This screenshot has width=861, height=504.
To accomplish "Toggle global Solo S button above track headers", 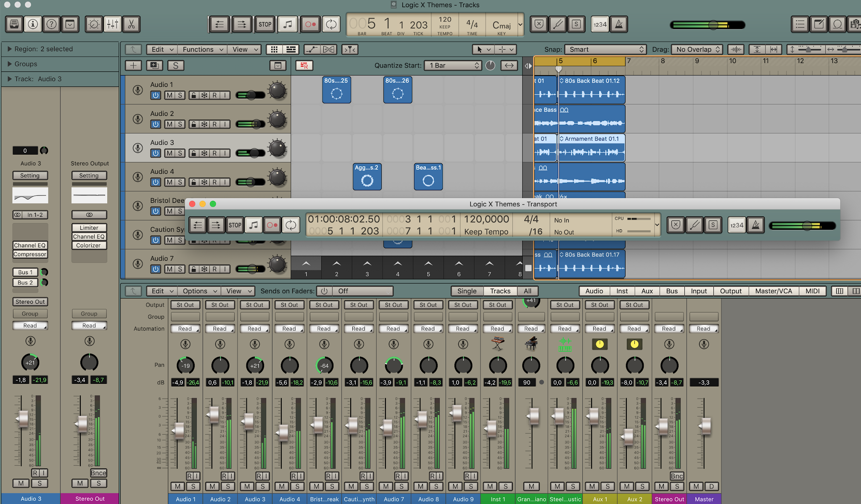I will coord(175,66).
